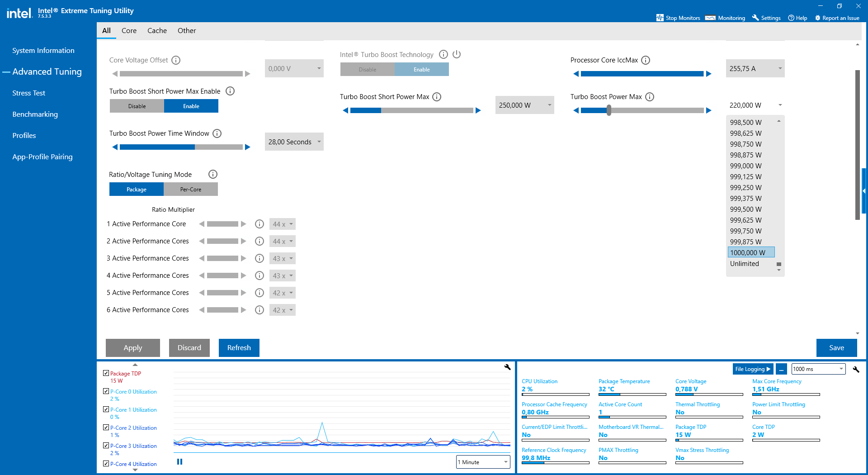Click Processor Core IccMax slider track

(x=642, y=74)
